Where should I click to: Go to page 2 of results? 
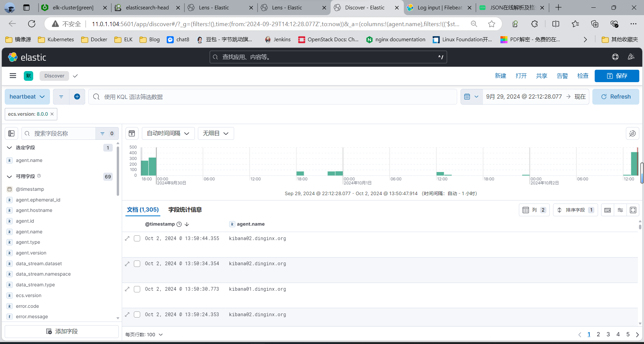(x=598, y=334)
